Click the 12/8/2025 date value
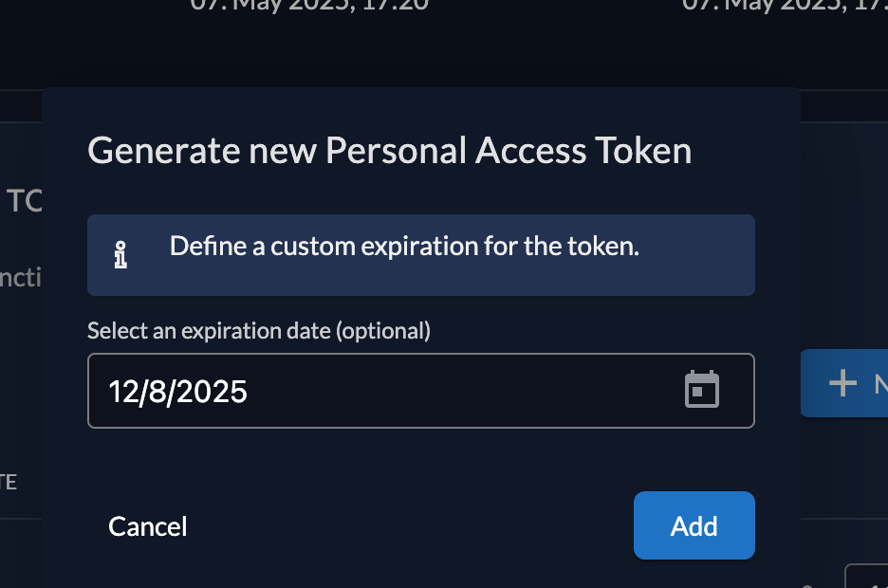The width and height of the screenshot is (888, 588). [178, 392]
